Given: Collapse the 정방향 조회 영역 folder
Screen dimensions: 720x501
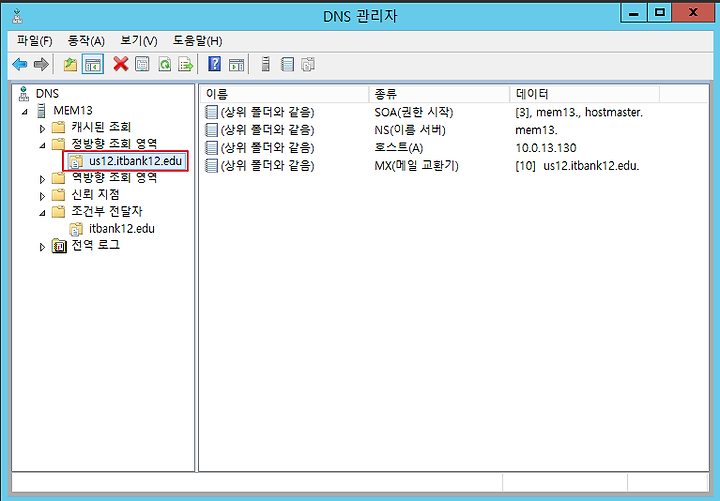Looking at the screenshot, I should pyautogui.click(x=42, y=146).
